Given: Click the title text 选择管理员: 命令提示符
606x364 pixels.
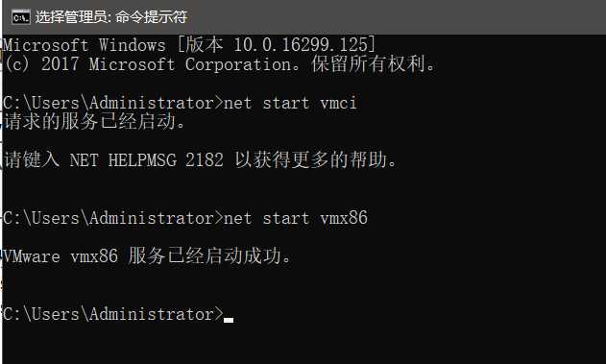Looking at the screenshot, I should (x=111, y=17).
